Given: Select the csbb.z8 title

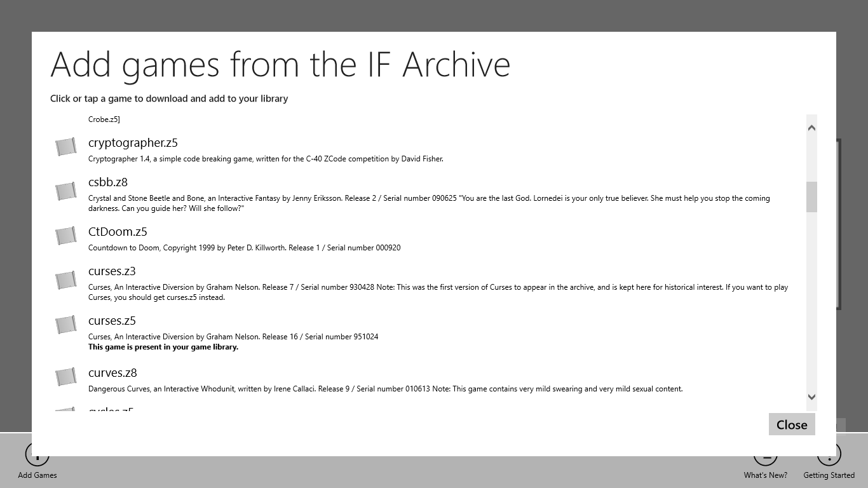Looking at the screenshot, I should click(x=108, y=182).
